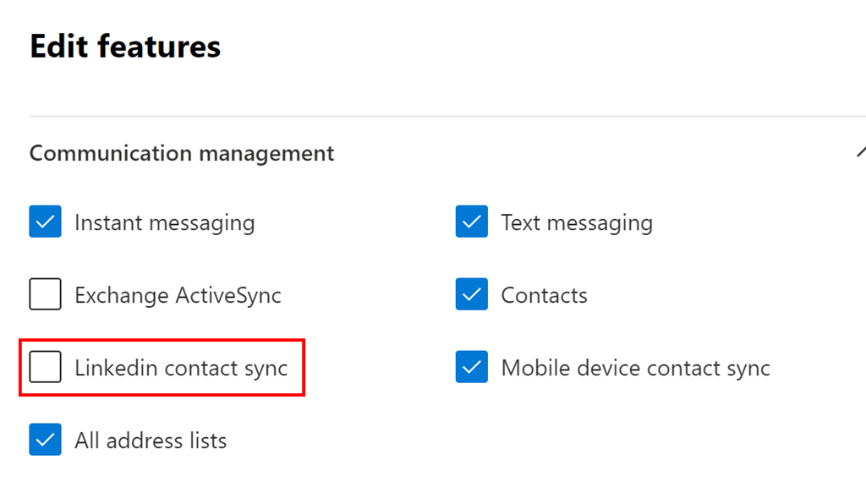Disable the Text messaging checkbox
The height and width of the screenshot is (504, 866).
[471, 222]
